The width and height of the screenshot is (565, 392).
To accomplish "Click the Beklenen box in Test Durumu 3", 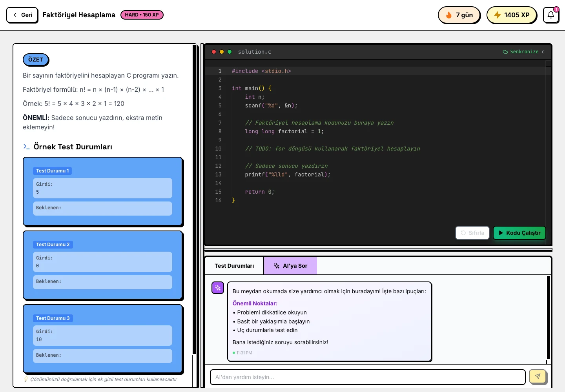I will pyautogui.click(x=102, y=356).
